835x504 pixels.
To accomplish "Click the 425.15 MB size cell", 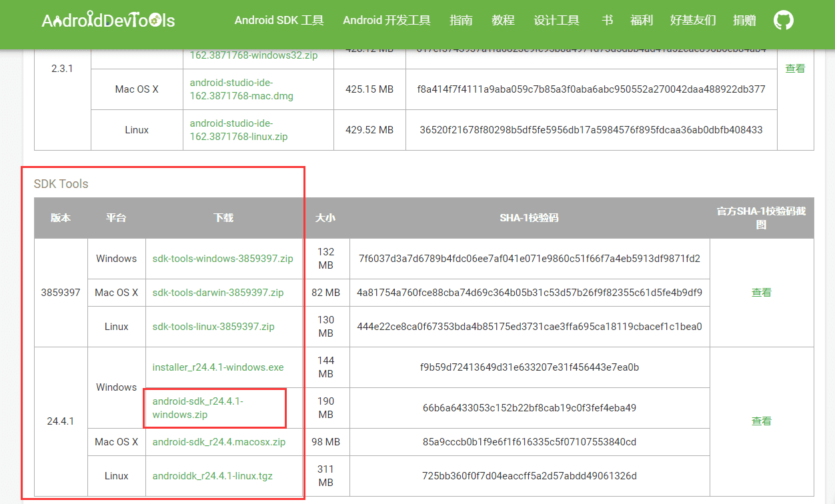I will [x=369, y=89].
